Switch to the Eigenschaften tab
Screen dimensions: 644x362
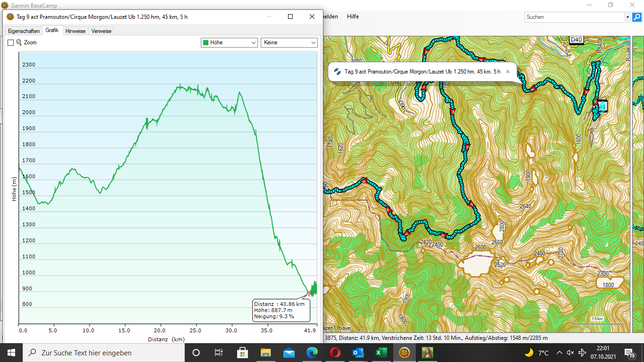(24, 31)
